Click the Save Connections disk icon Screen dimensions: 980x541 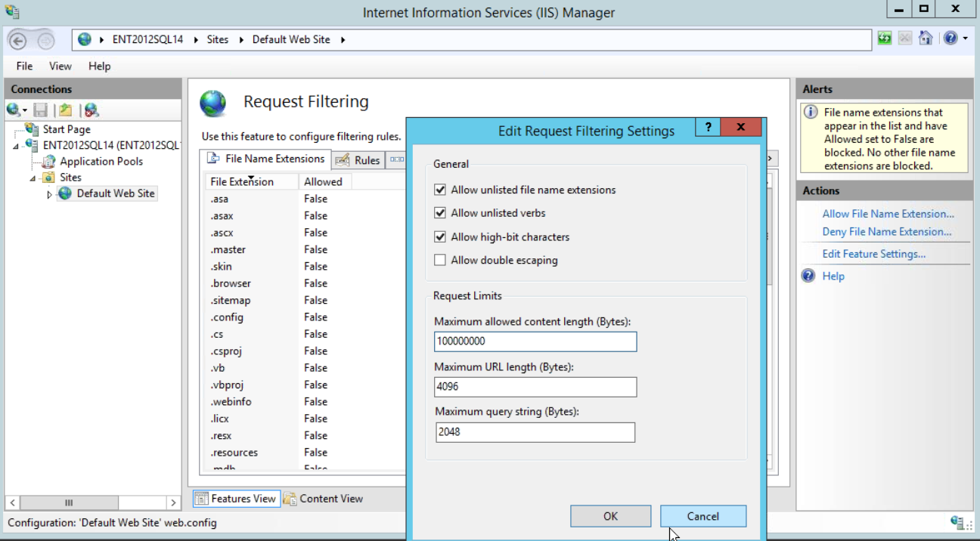point(41,110)
